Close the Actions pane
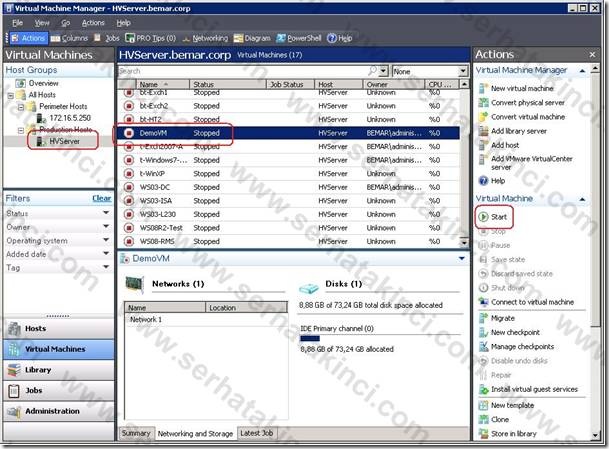The height and width of the screenshot is (449, 609). coord(592,55)
